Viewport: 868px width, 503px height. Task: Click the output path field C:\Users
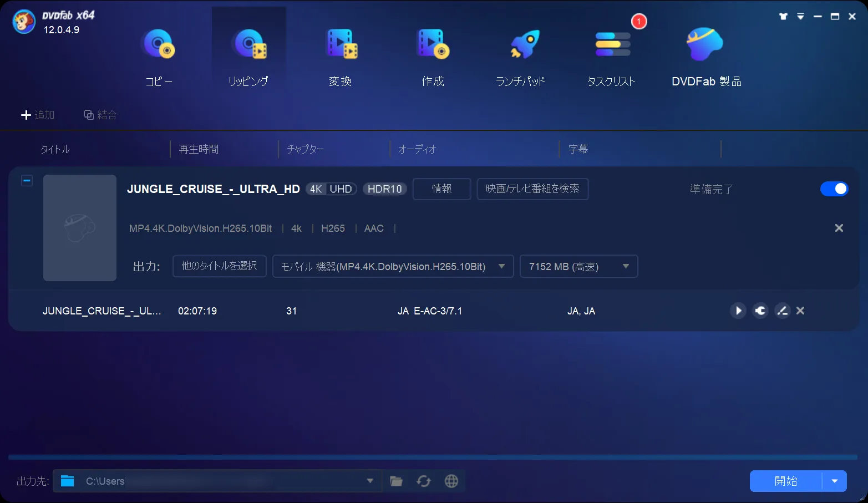(x=217, y=481)
